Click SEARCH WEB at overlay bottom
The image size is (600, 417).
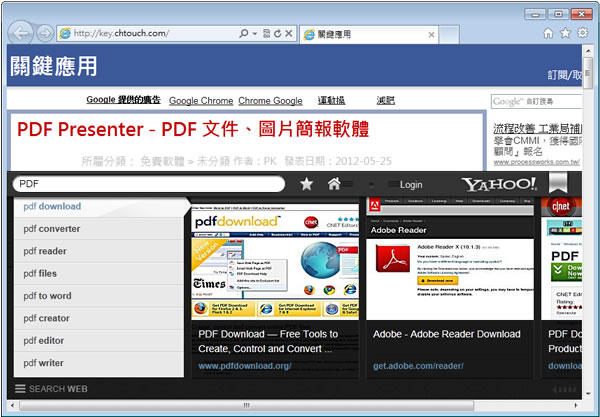click(51, 389)
